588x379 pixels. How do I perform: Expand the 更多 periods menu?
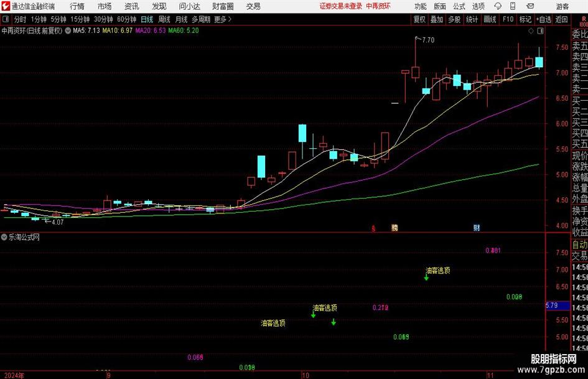click(223, 19)
